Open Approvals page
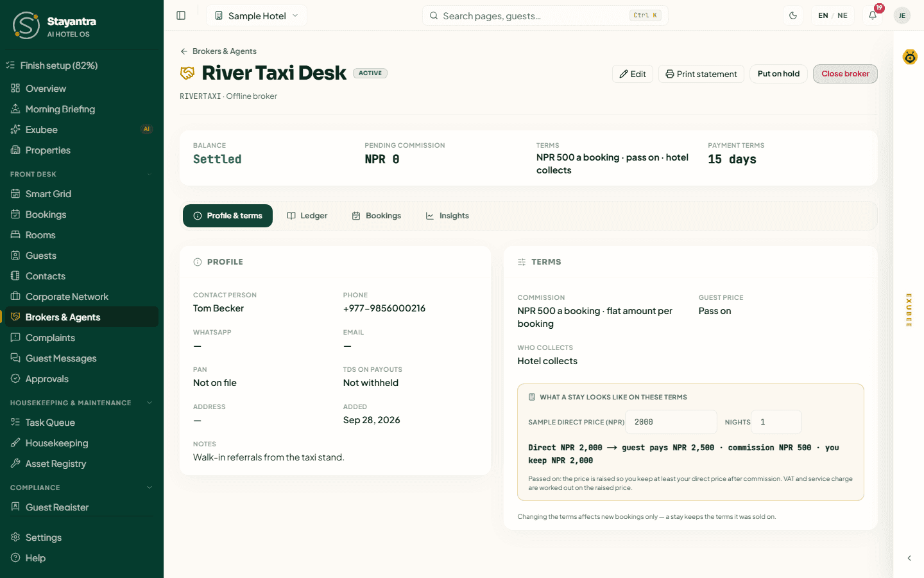 point(81,379)
